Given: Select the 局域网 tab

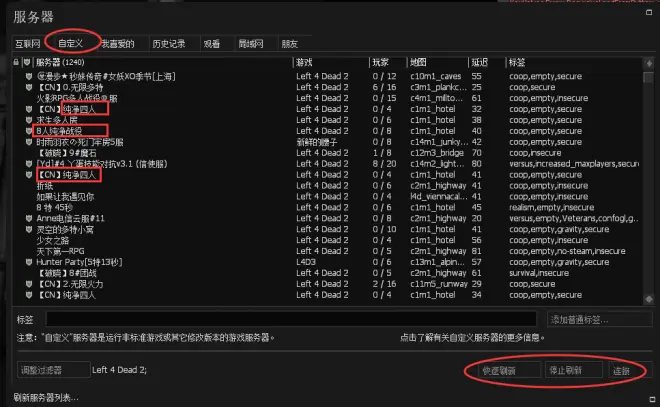Looking at the screenshot, I should [251, 44].
